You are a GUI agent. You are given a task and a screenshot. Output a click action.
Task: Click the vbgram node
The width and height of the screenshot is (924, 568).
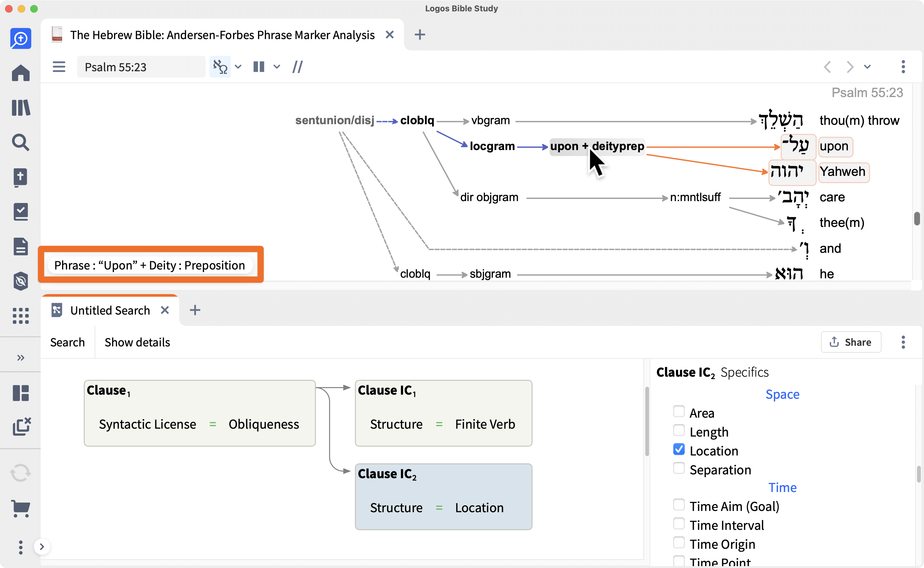point(490,120)
